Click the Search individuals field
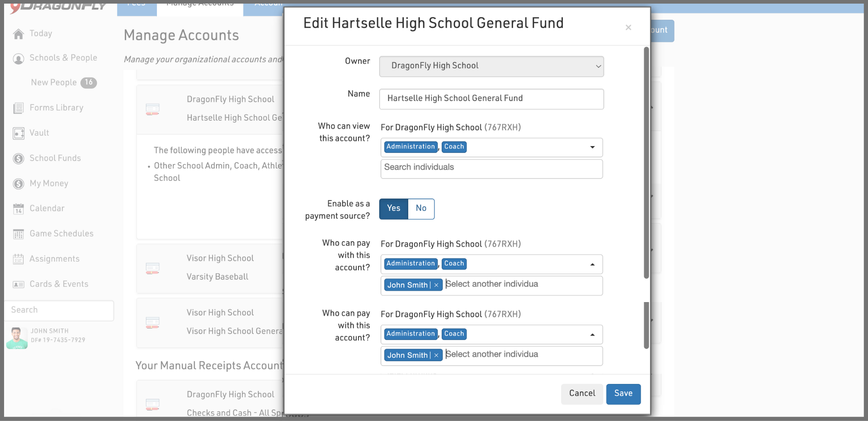Image resolution: width=868 pixels, height=421 pixels. (x=491, y=168)
